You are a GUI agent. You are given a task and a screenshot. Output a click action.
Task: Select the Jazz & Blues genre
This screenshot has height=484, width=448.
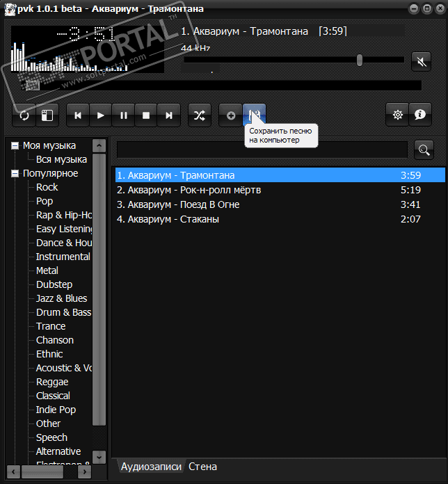[x=61, y=298]
